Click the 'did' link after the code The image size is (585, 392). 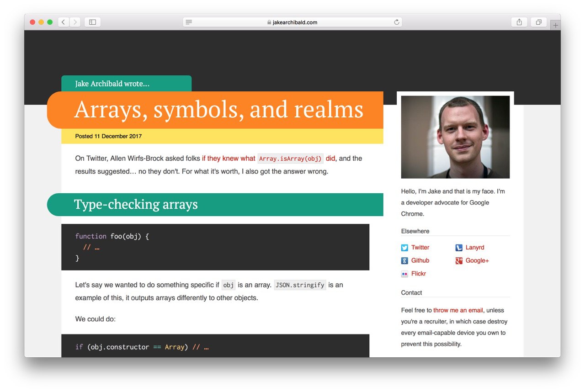[x=330, y=159]
